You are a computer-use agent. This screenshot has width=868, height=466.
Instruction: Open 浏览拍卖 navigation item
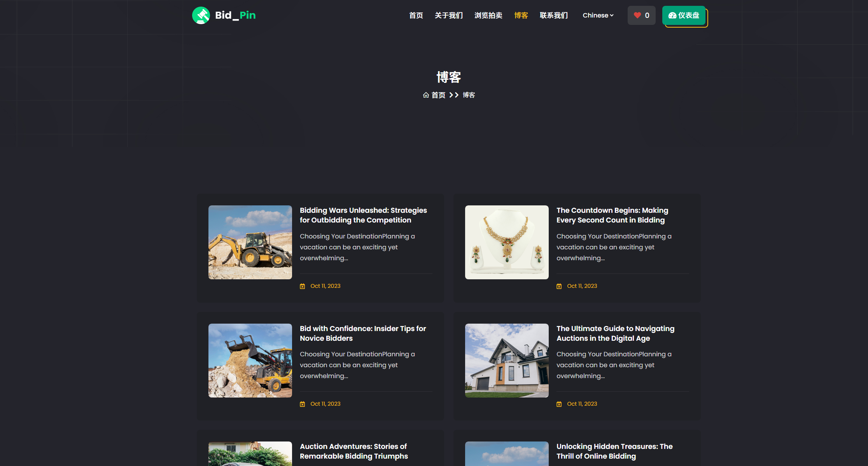[x=488, y=15]
